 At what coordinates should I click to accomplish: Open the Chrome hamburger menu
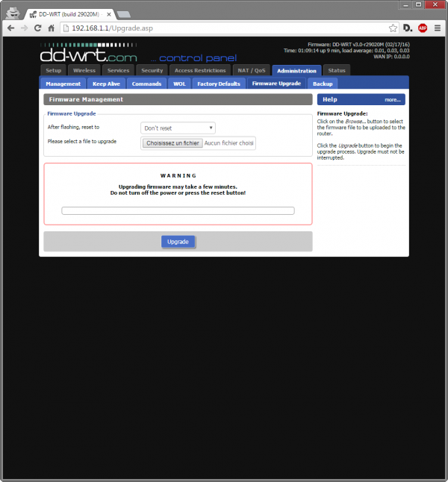coord(438,28)
